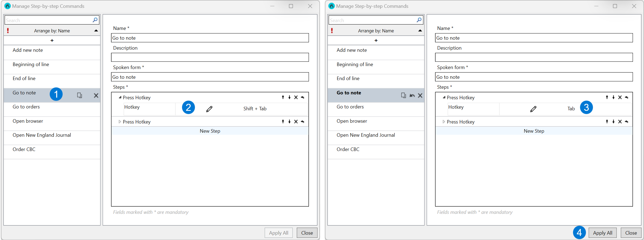Toggle the Arrange by: Name sort arrow, left window
Image resolution: width=644 pixels, height=240 pixels.
point(96,31)
